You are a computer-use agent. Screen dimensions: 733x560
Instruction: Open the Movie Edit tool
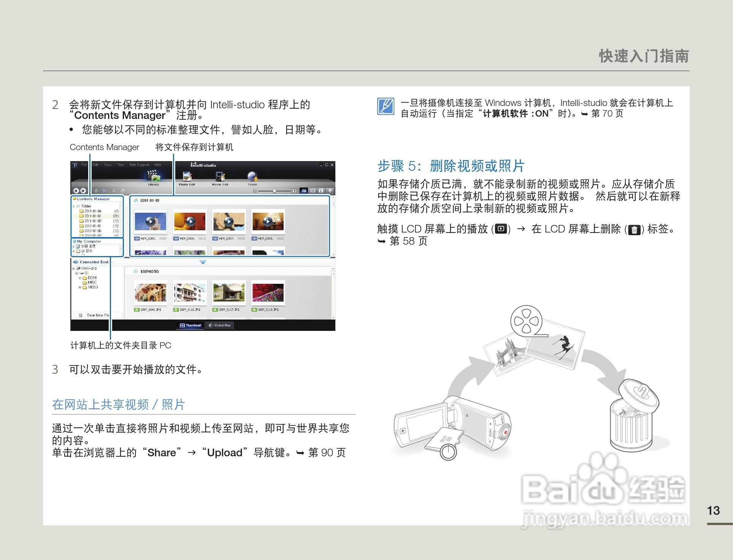pyautogui.click(x=220, y=176)
